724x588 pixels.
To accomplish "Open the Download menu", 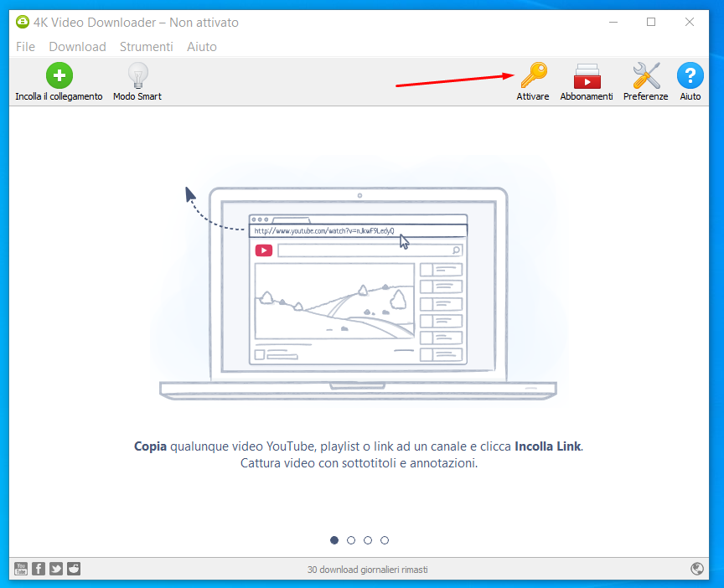I will (x=77, y=47).
